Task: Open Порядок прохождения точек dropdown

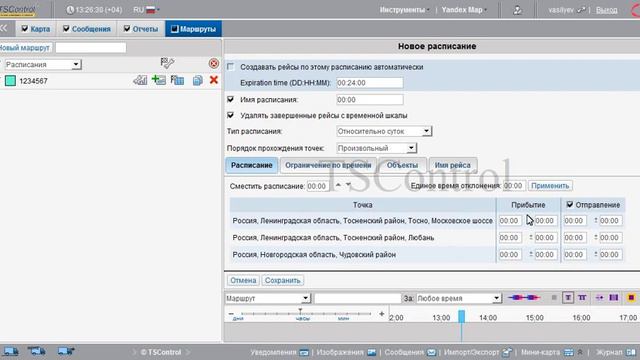Action: pos(376,148)
